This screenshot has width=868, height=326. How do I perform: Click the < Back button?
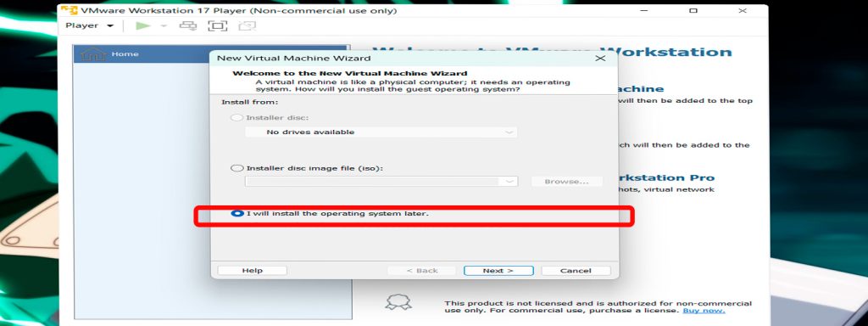422,271
